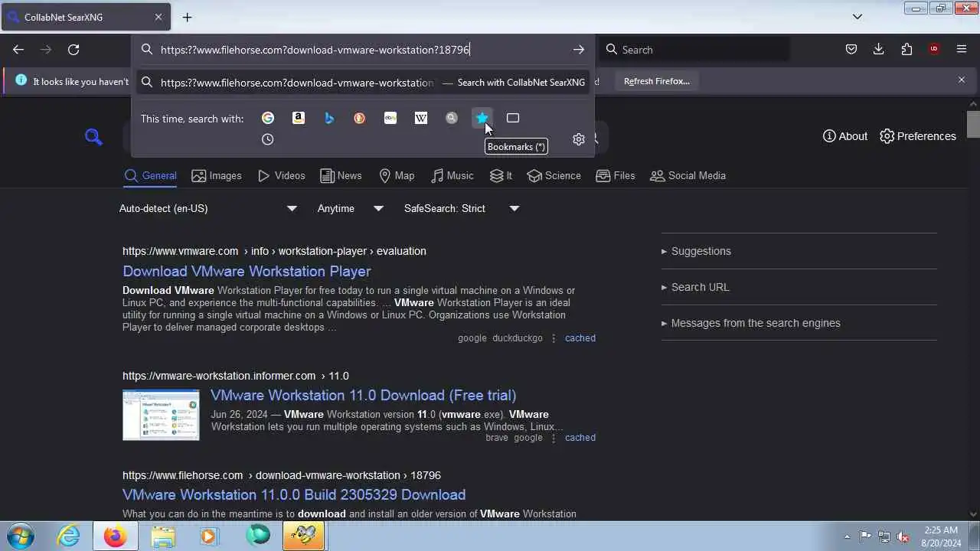Search with Google one-off engine

268,118
